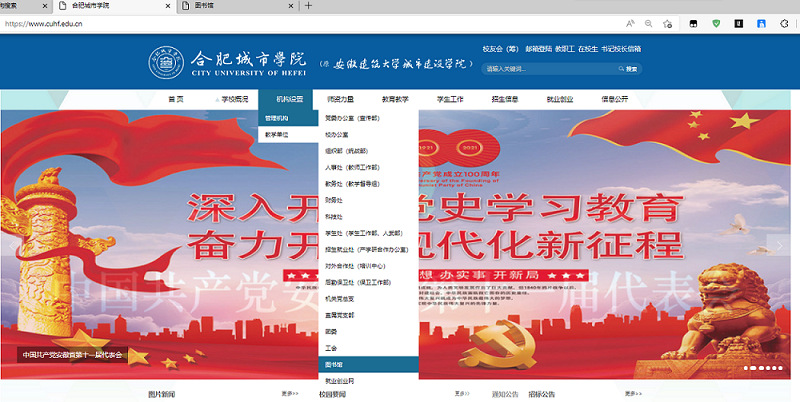
Task: Select 管理机构 submenu item
Action: (x=288, y=118)
